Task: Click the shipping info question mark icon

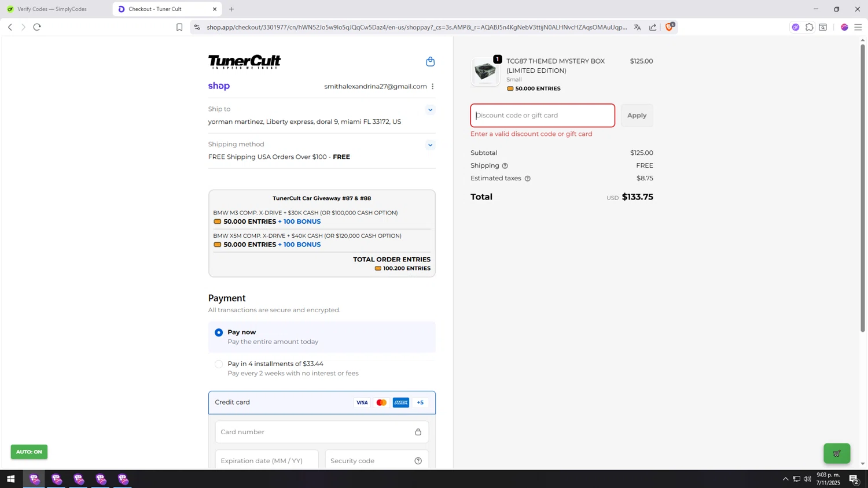Action: point(505,166)
